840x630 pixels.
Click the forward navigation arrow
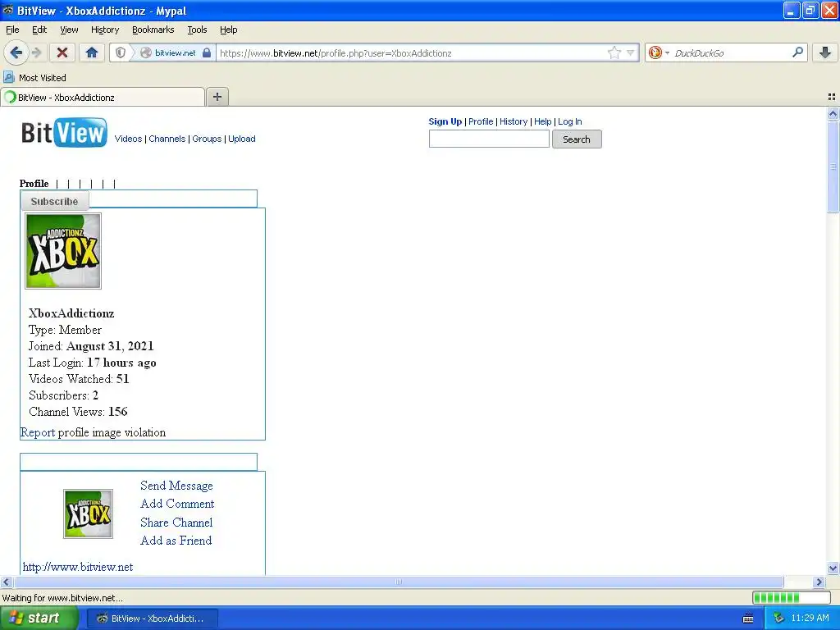tap(36, 52)
